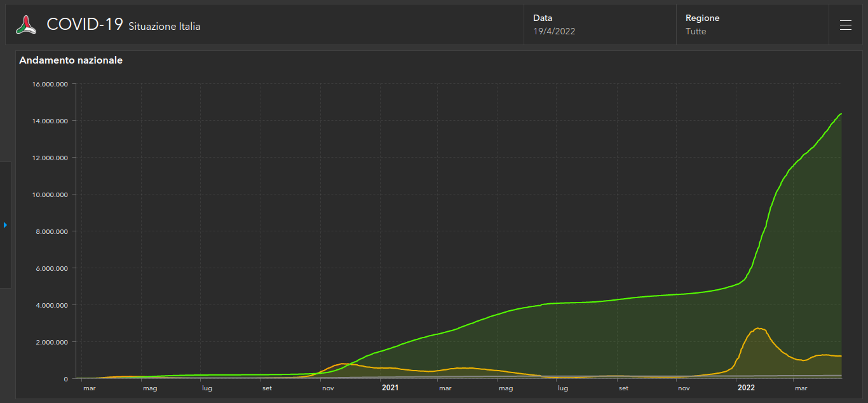868x403 pixels.
Task: Click the orange curve's peak in early 2022
Action: tap(759, 329)
